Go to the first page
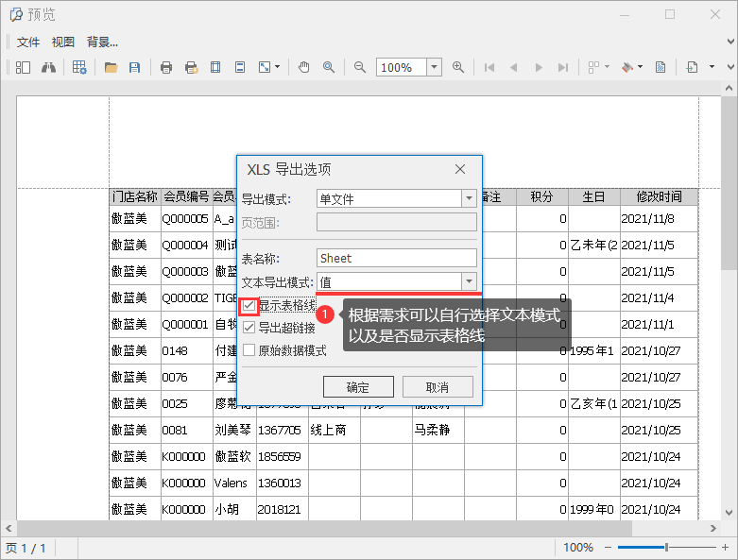 tap(489, 67)
